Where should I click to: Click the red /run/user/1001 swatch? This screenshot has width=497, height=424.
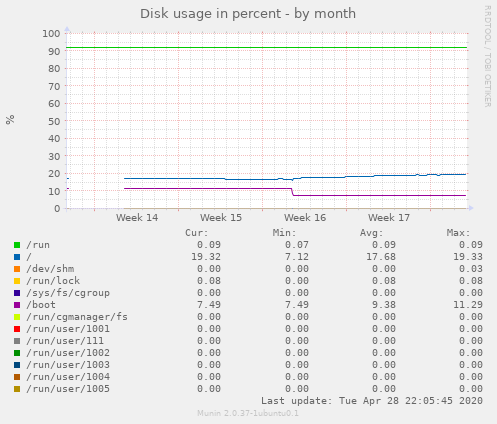click(x=17, y=329)
